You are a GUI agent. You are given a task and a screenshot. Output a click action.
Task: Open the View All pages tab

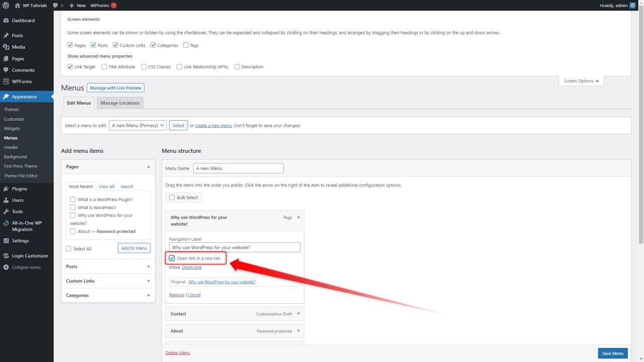click(x=106, y=186)
